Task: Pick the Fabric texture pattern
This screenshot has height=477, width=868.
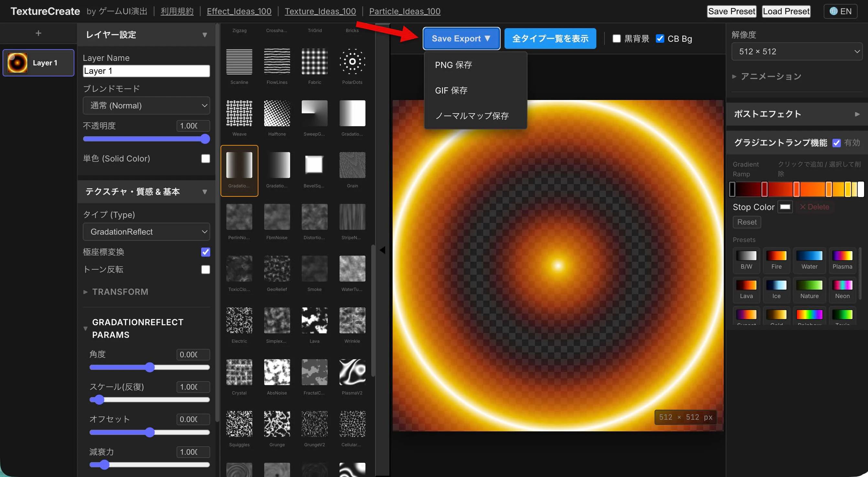Action: pyautogui.click(x=314, y=62)
